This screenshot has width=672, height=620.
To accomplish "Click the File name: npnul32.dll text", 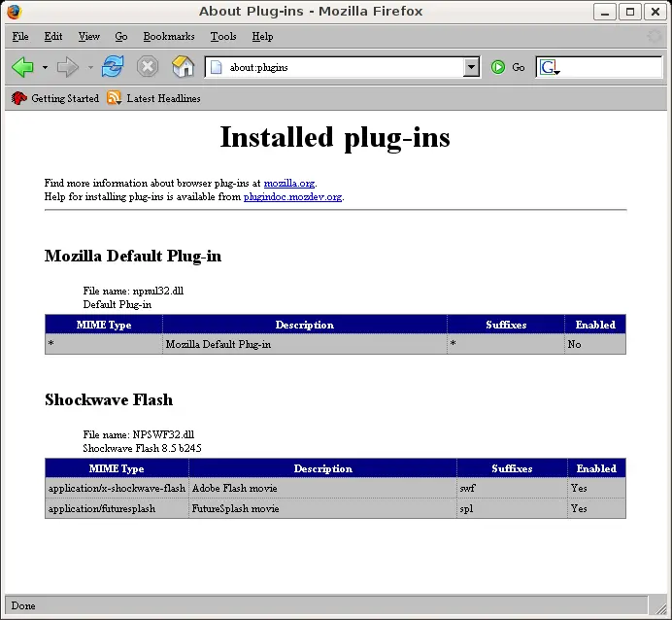I will point(133,291).
